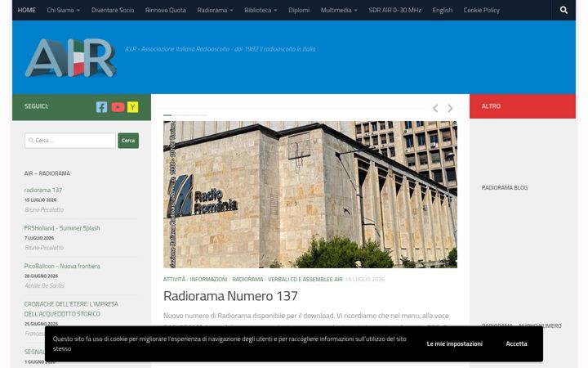This screenshot has height=368, width=588.
Task: Click the yellow Y social icon
Action: click(132, 107)
